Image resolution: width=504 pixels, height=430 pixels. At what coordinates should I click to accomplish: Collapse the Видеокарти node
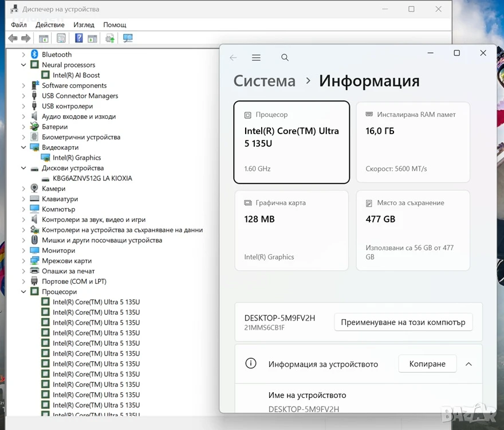pos(23,147)
